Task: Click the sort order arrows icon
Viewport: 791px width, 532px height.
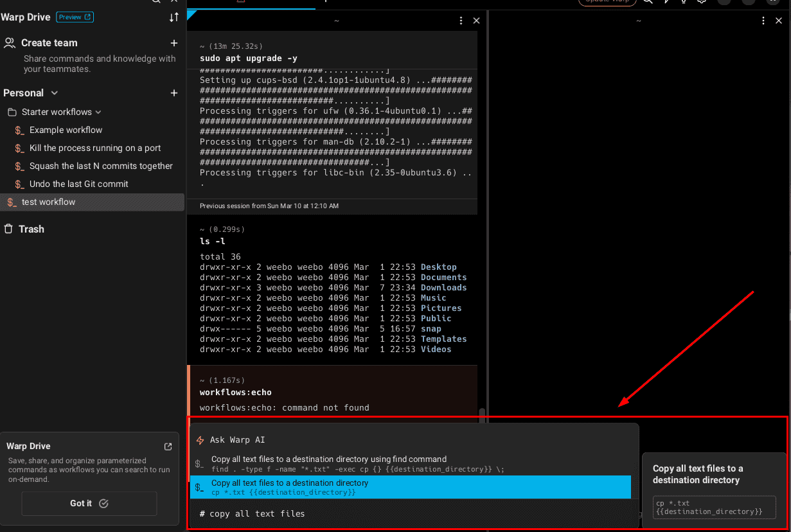Action: (x=174, y=17)
